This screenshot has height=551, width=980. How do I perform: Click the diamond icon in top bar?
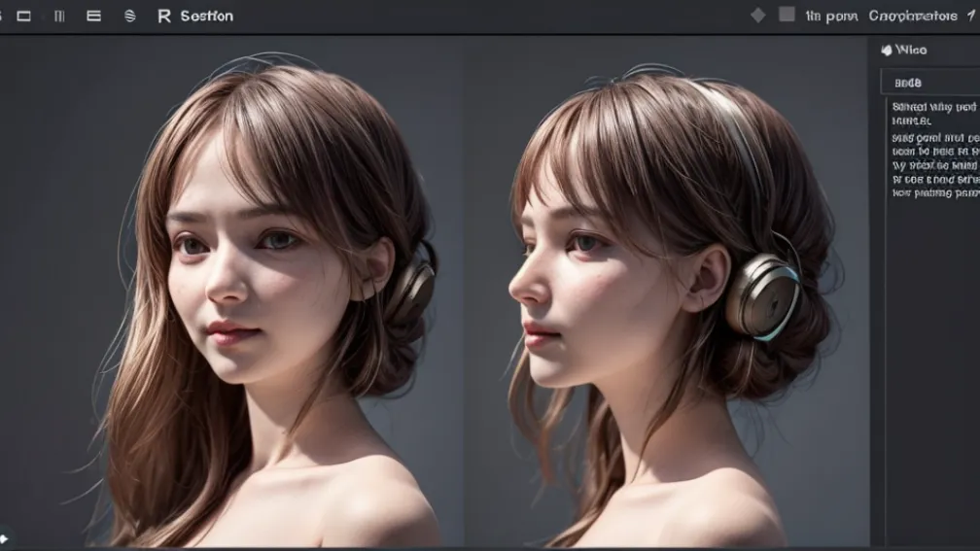pos(758,16)
